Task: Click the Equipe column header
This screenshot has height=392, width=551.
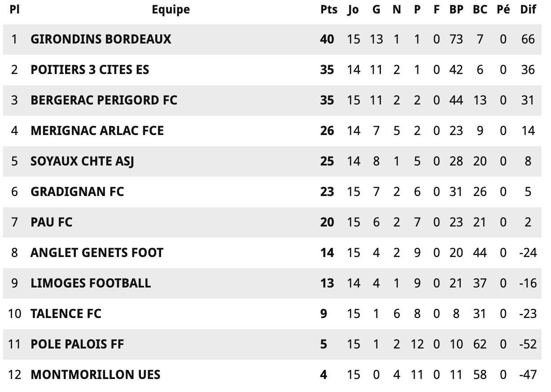Action: [x=171, y=10]
